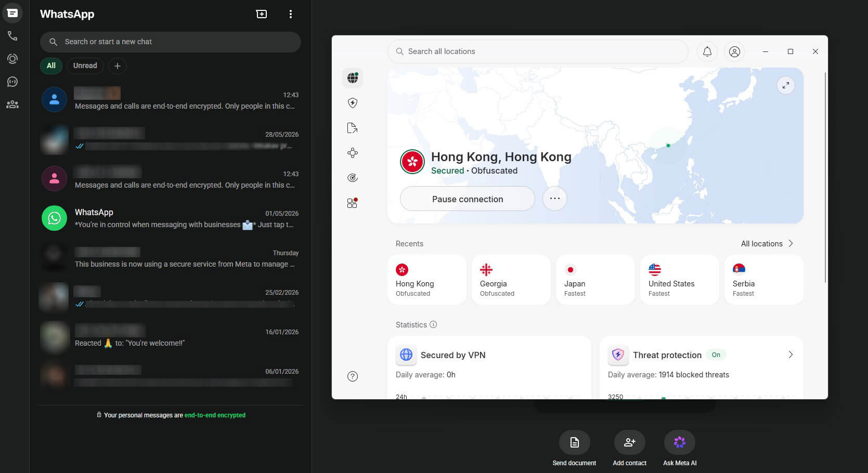Open VPN account profile icon
868x473 pixels.
(734, 51)
